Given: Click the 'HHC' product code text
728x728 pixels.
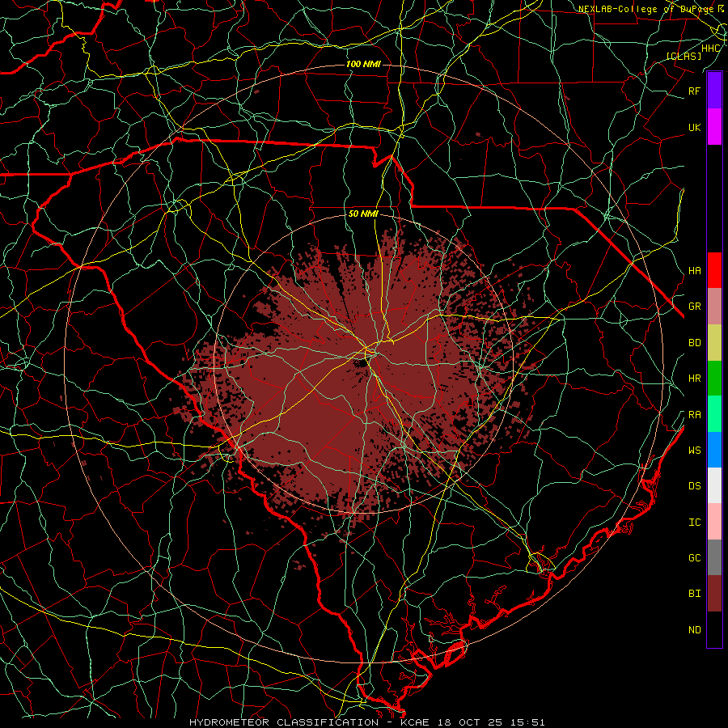Looking at the screenshot, I should 710,49.
